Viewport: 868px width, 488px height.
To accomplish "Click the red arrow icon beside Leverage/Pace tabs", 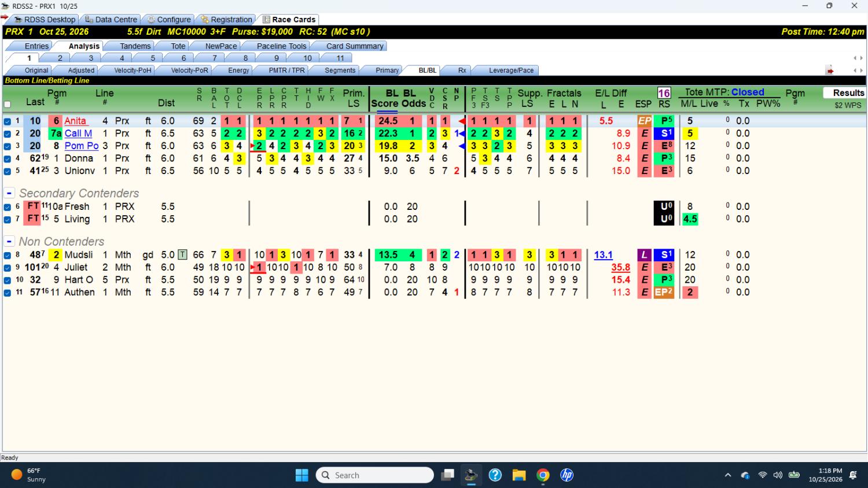I will [x=830, y=71].
